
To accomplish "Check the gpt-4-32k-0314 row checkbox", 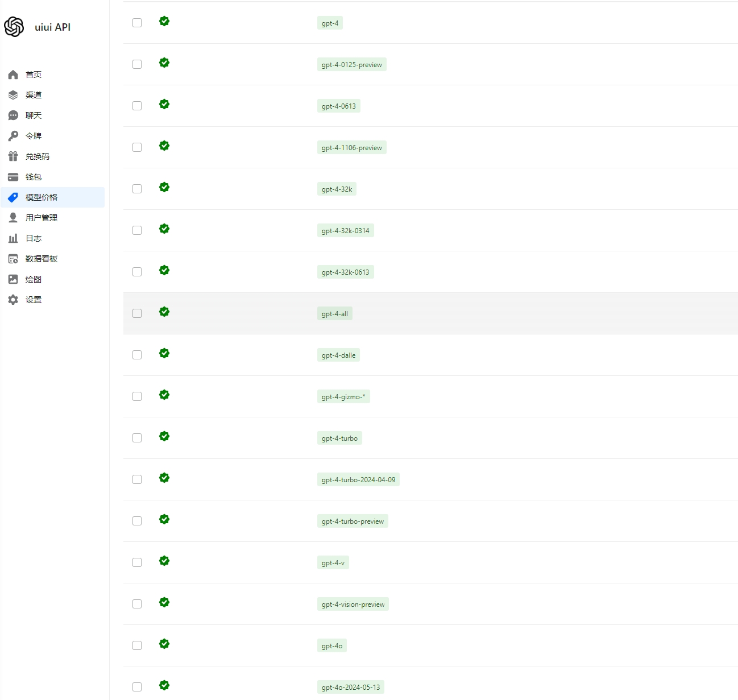I will point(137,230).
